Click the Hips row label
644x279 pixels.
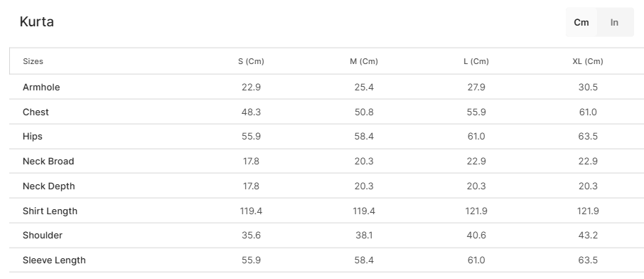coord(33,137)
